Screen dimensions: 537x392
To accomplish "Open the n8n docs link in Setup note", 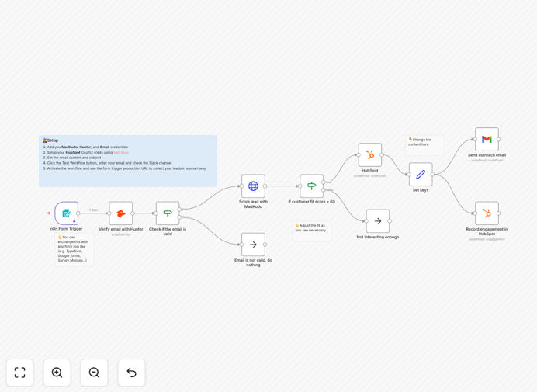I will click(121, 152).
